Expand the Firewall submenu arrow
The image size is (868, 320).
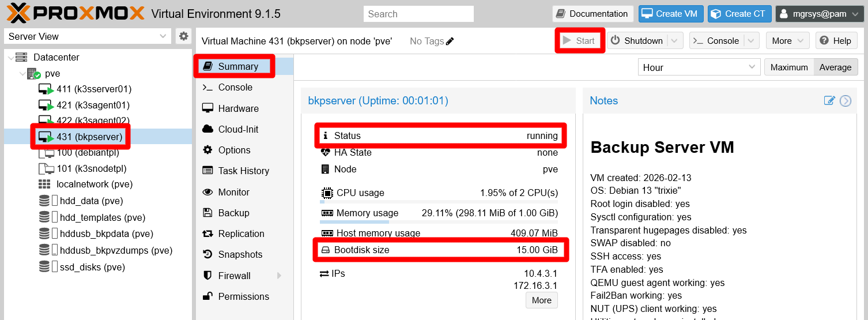pyautogui.click(x=280, y=276)
